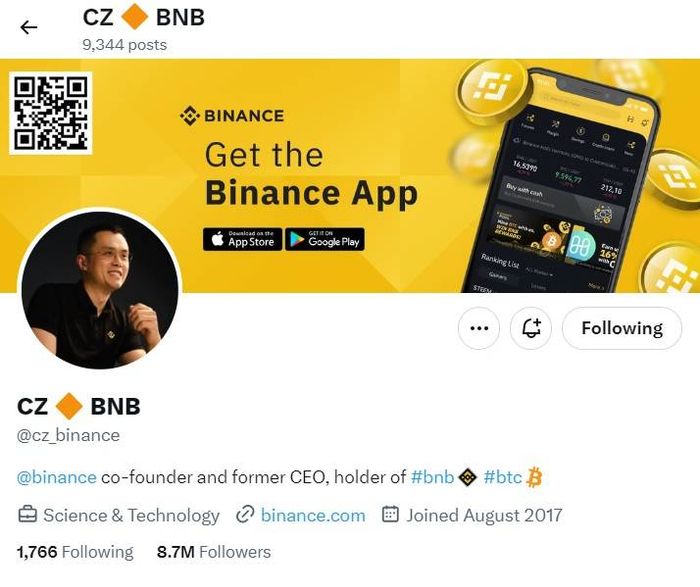700x587 pixels.
Task: Click the Binance logo in the header banner
Action: pos(232,116)
